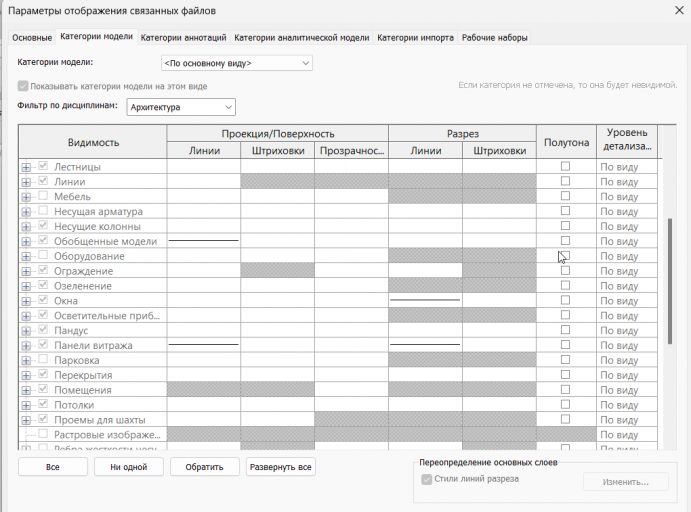This screenshot has height=512, width=691.
Task: Expand the Панели витража category
Action: [26, 346]
